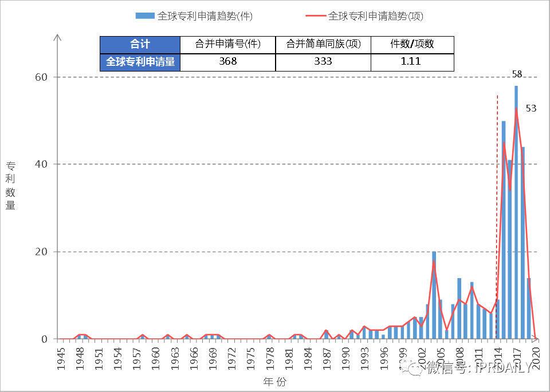Click the blue legend swatch for 全球专利申请趋势(件)
The height and width of the screenshot is (392, 550).
point(145,16)
